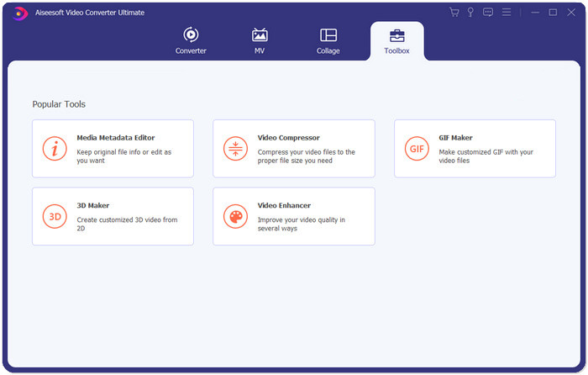Click 'Create customized 3D video' description
The image size is (588, 375).
coord(127,224)
